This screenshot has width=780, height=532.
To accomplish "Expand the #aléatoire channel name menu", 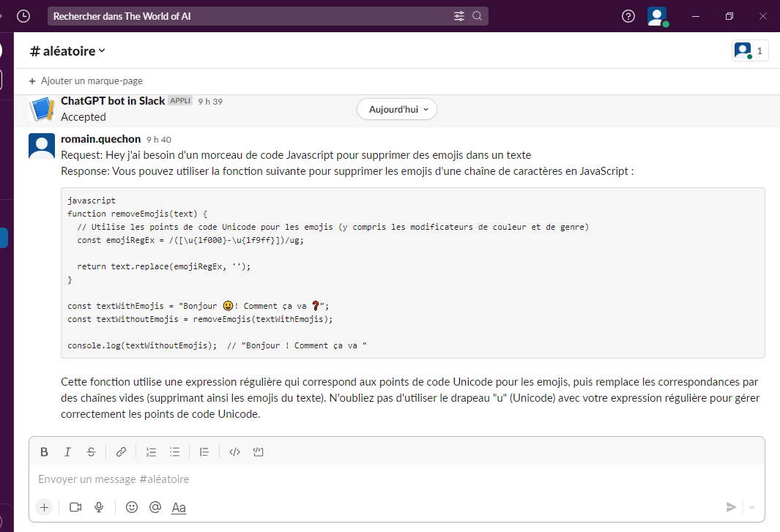I will (67, 50).
